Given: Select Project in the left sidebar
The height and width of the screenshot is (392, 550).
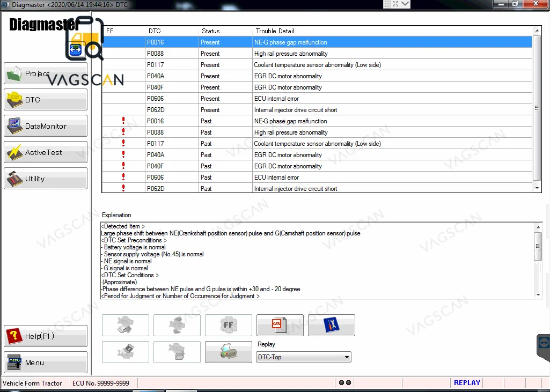Looking at the screenshot, I should click(x=45, y=73).
